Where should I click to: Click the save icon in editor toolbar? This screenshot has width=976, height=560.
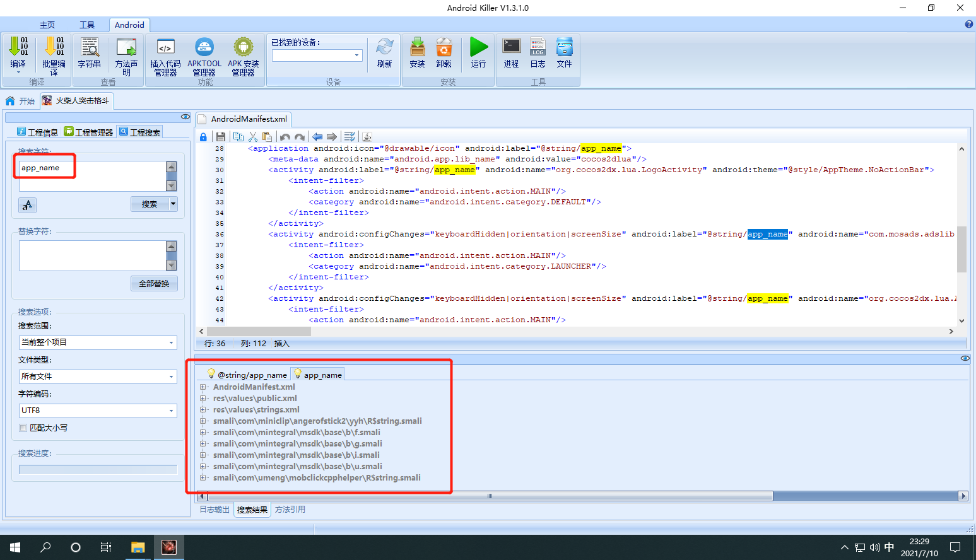pyautogui.click(x=221, y=137)
